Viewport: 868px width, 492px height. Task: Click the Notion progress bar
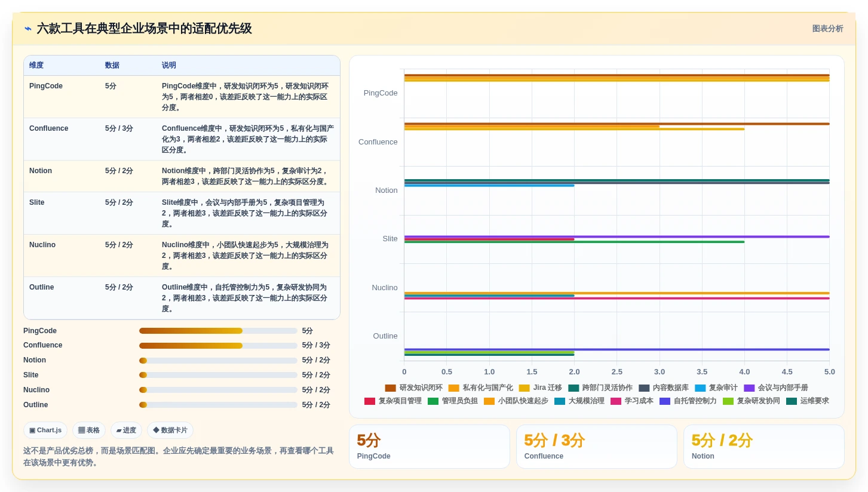218,361
